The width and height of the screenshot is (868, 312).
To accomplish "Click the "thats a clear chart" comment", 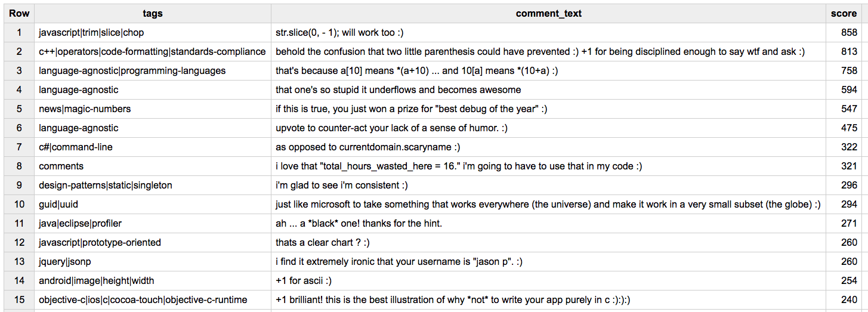I will (326, 243).
